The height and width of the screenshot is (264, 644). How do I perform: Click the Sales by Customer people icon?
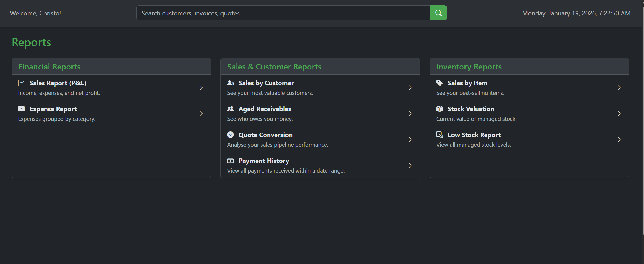coord(230,83)
